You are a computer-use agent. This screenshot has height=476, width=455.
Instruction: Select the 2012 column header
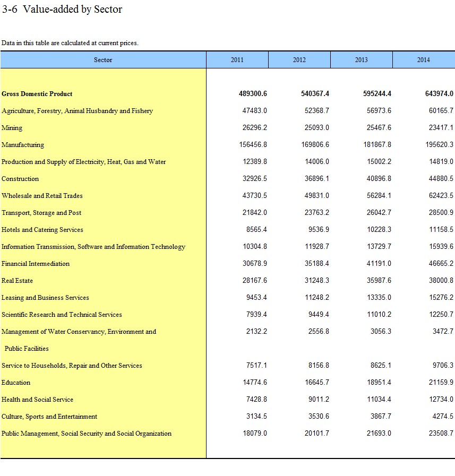click(x=299, y=60)
